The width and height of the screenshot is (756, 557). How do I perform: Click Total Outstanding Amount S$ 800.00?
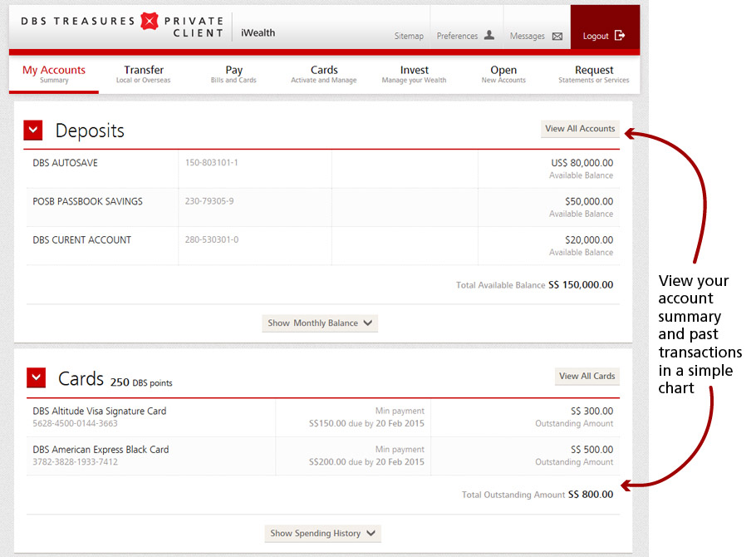[538, 495]
